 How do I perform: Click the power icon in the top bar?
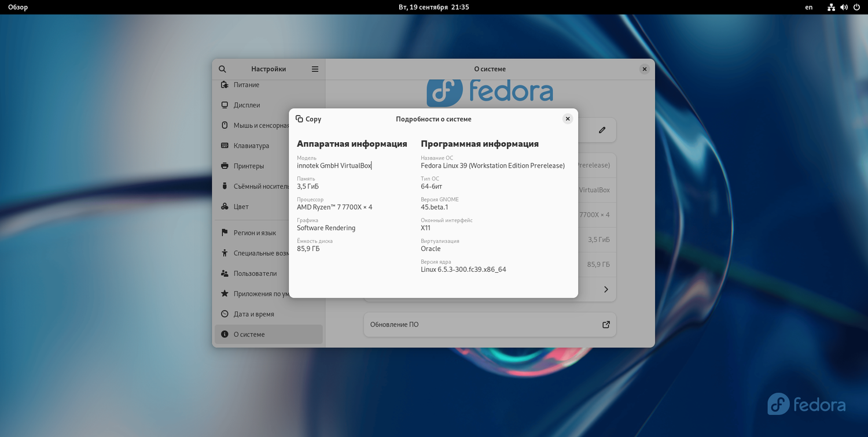pyautogui.click(x=856, y=7)
